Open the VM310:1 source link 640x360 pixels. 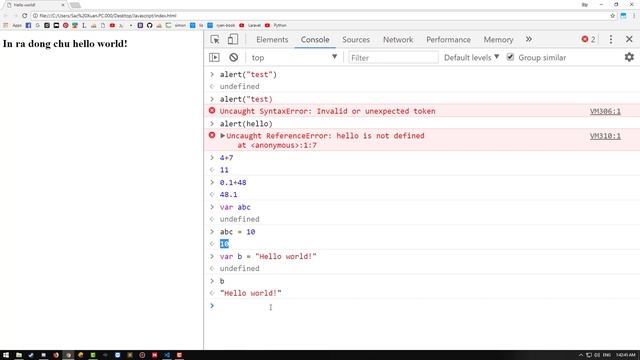(x=605, y=136)
